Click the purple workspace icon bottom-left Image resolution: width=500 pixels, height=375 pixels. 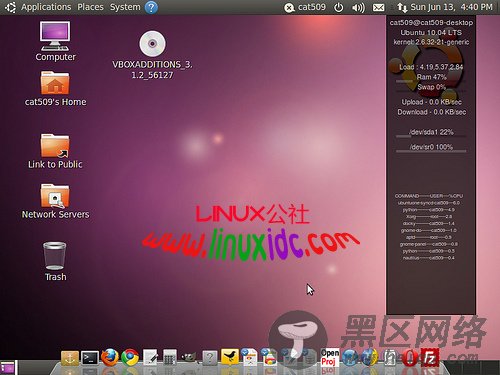click(8, 368)
